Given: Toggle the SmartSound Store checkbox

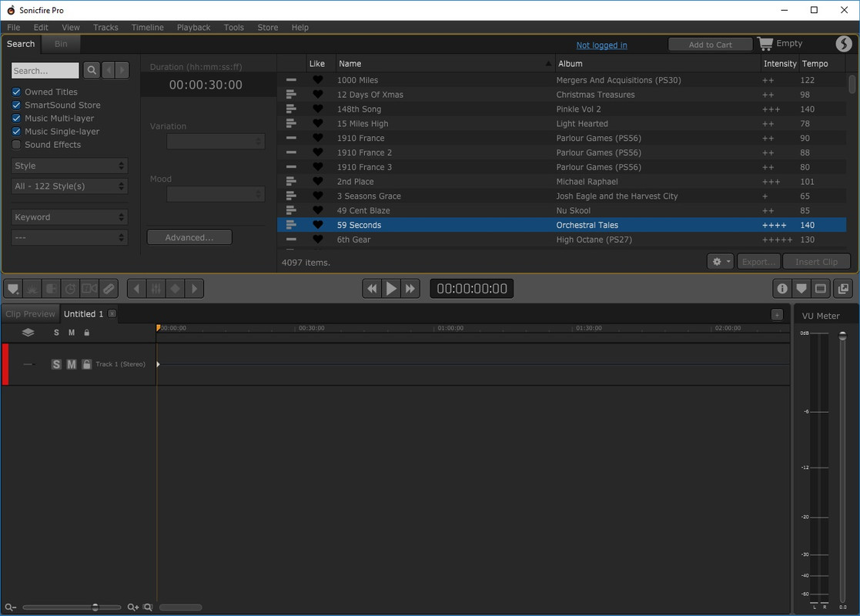Looking at the screenshot, I should coord(16,105).
